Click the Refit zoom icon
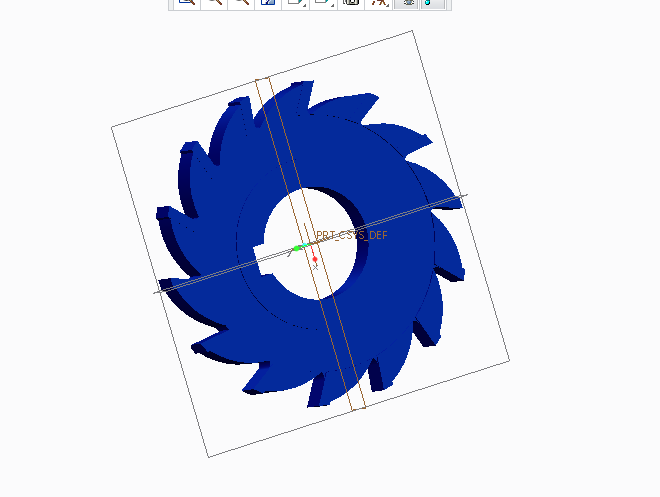The image size is (660, 497). tap(186, 3)
